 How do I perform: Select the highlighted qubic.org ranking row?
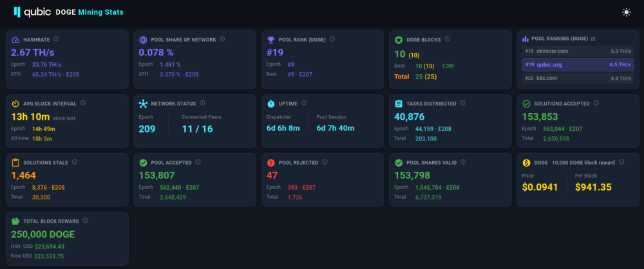(x=578, y=64)
